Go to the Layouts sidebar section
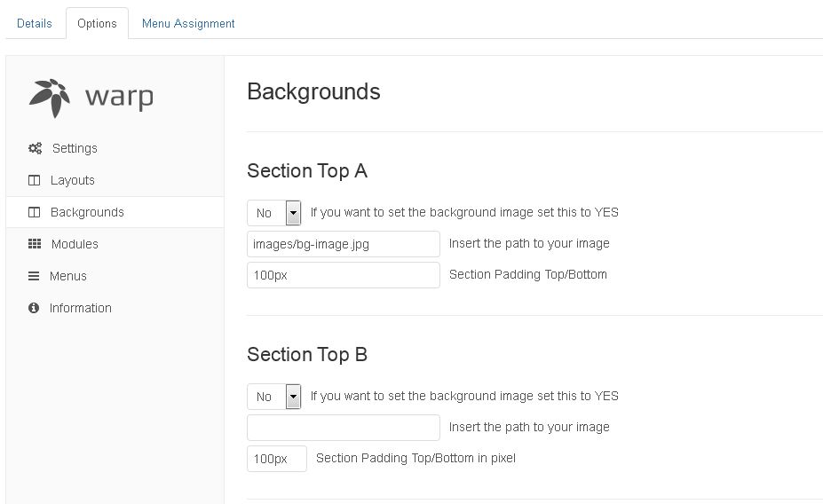The height and width of the screenshot is (504, 823). (x=72, y=180)
